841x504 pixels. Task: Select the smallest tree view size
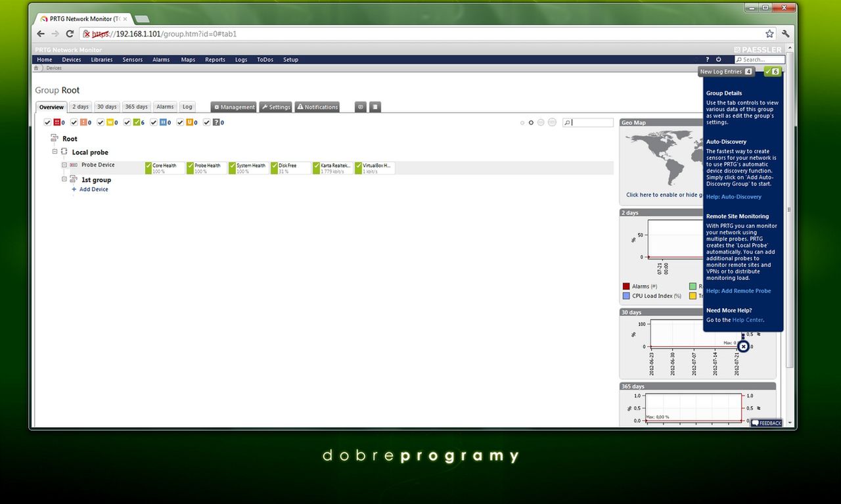[x=522, y=123]
